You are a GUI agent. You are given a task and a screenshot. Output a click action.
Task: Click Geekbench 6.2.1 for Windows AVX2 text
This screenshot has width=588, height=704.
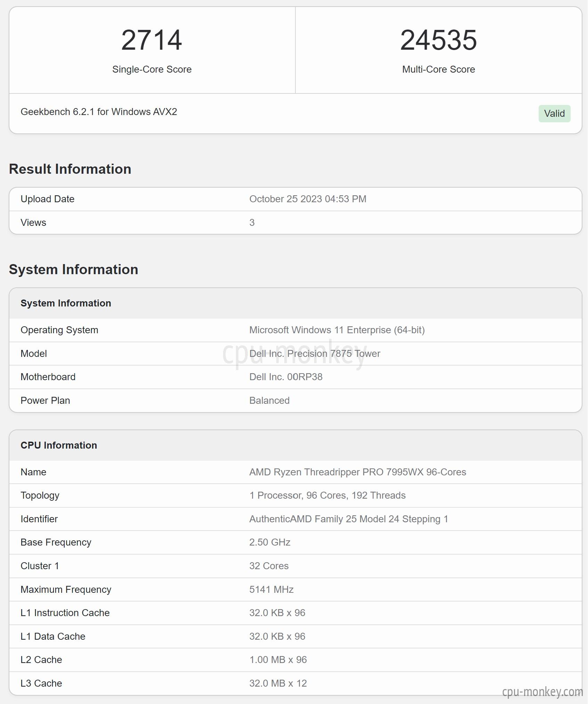[x=99, y=112]
